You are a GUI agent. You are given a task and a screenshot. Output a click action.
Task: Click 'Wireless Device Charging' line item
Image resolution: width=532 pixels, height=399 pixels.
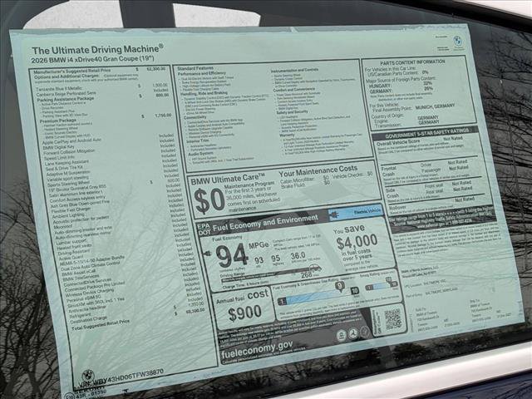90,293
